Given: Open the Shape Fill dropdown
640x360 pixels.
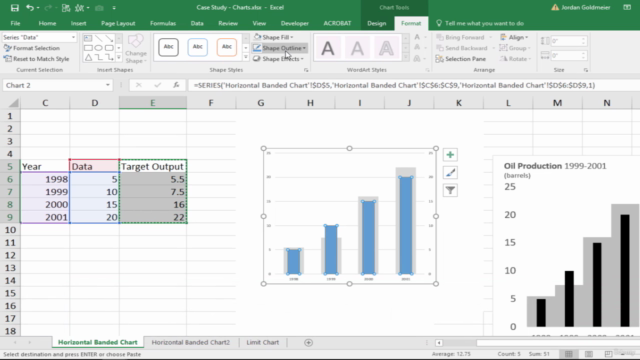Looking at the screenshot, I should pos(274,37).
